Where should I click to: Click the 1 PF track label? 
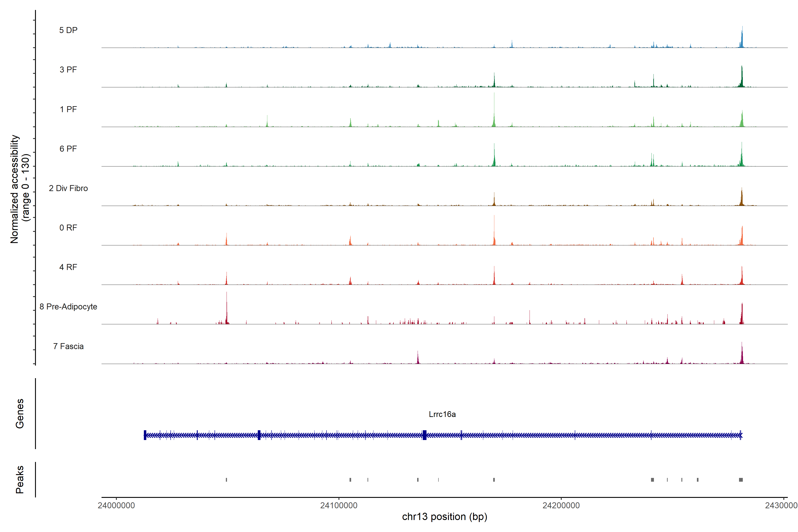click(x=68, y=109)
